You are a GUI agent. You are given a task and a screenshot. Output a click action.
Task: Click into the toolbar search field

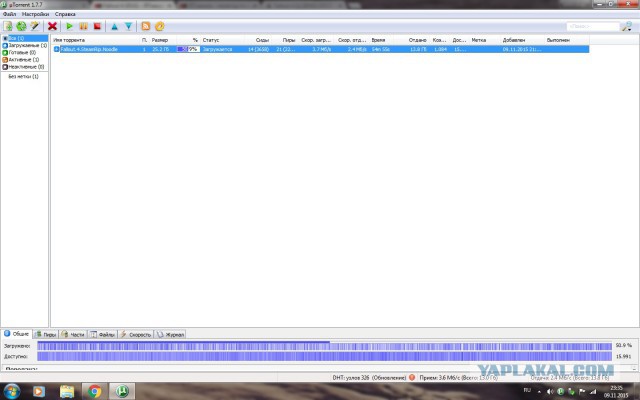[x=593, y=26]
